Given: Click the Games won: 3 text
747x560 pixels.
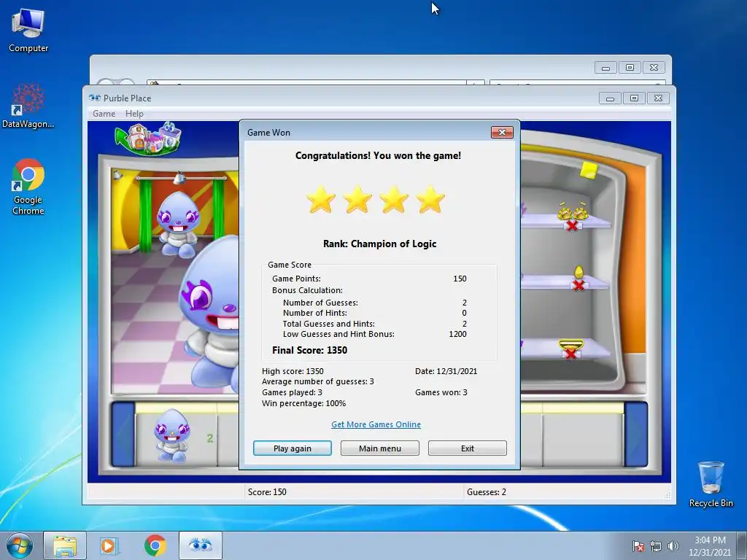Looking at the screenshot, I should click(441, 392).
